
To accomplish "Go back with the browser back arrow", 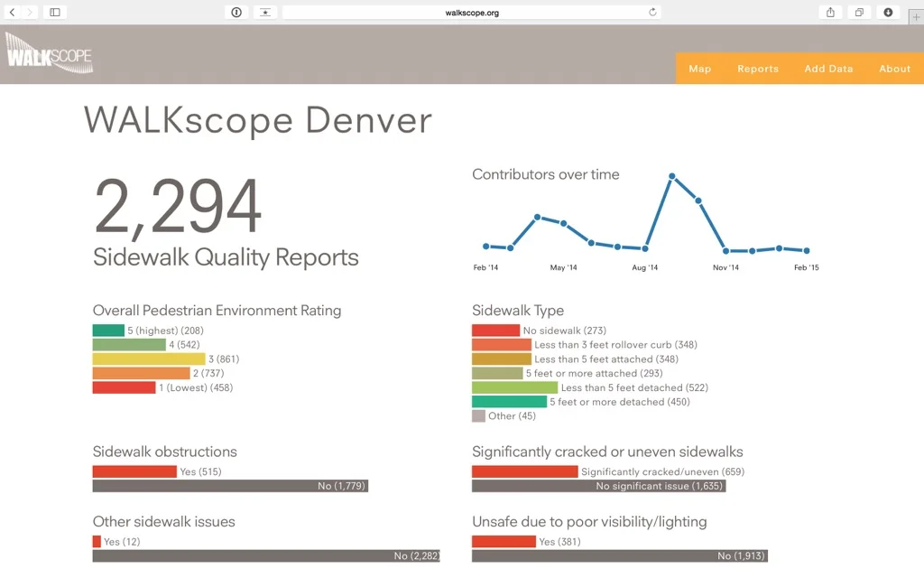I will coord(13,12).
